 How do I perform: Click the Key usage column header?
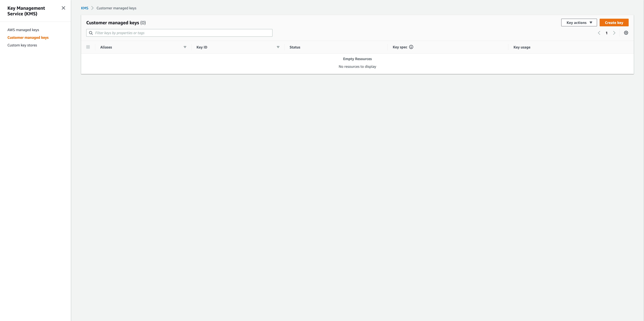[522, 47]
